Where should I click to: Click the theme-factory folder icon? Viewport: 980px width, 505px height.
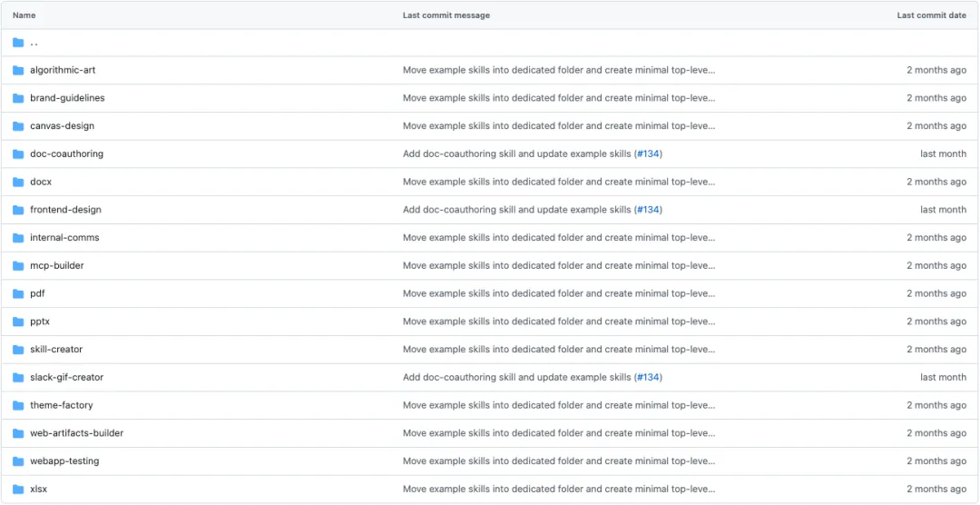coord(18,405)
